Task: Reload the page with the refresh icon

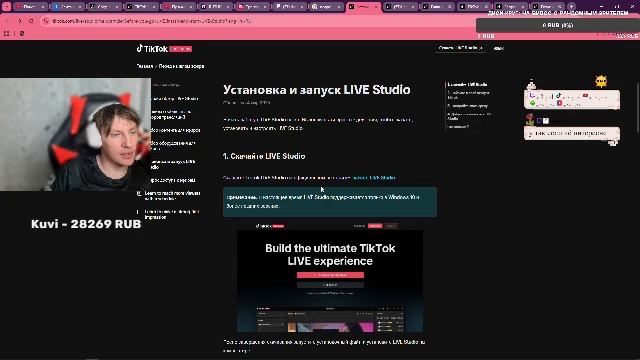Action: (x=31, y=21)
